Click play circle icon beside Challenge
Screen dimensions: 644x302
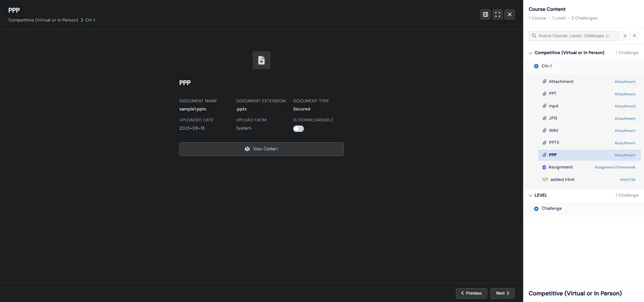coord(536,209)
